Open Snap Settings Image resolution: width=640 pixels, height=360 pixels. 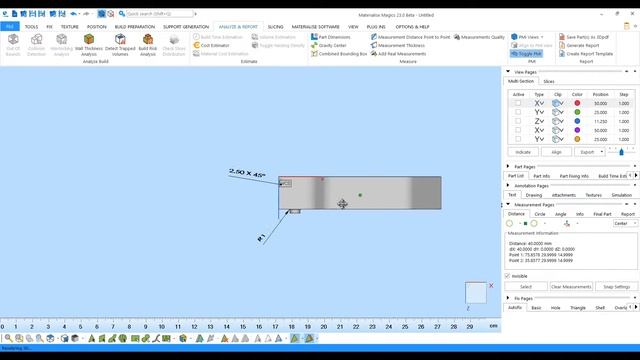(x=616, y=287)
